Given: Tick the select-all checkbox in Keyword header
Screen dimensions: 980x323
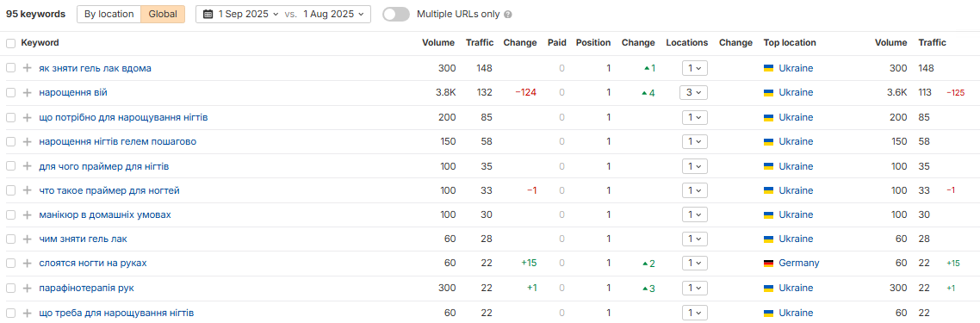Looking at the screenshot, I should click(x=10, y=43).
